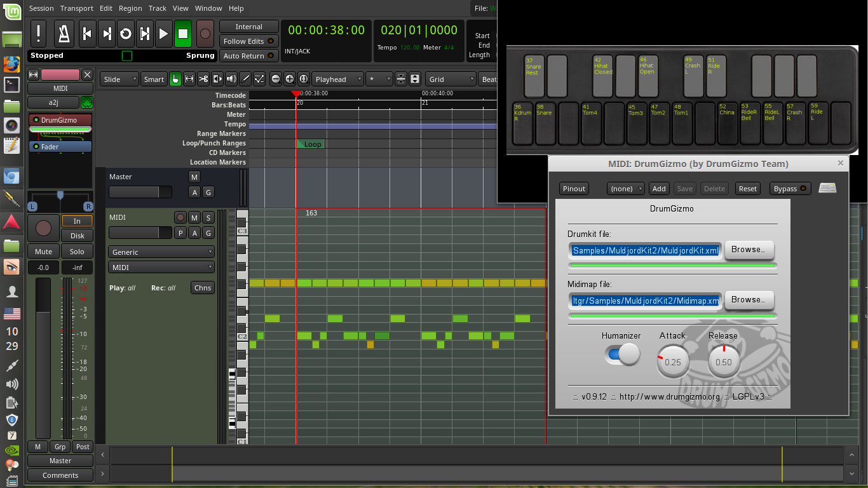Toggle the Fader processor enable LED
This screenshot has width=868, height=488.
coord(36,147)
